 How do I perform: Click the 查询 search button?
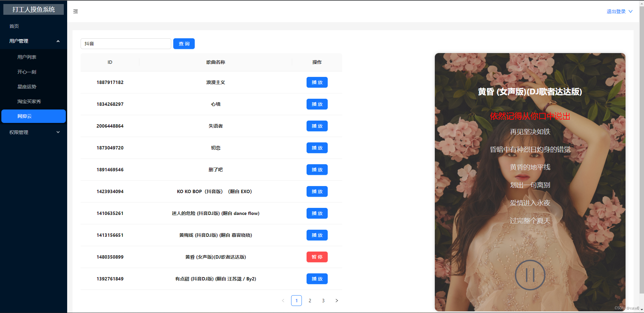[x=184, y=44]
